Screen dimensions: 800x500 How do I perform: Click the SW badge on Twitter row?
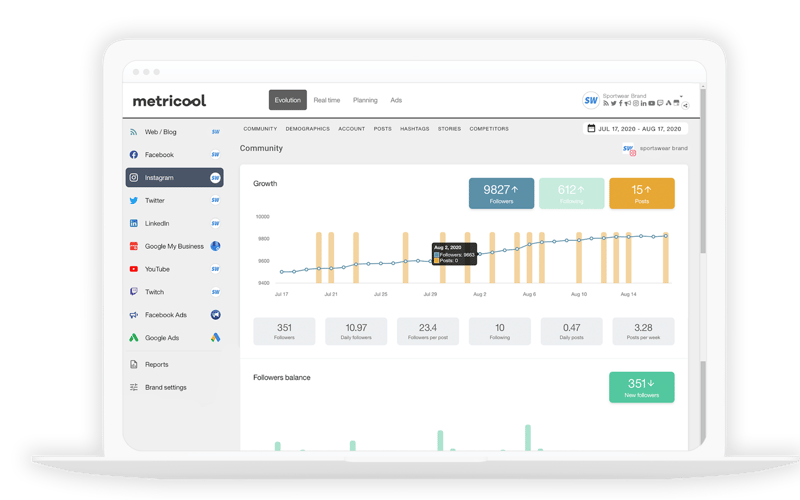(215, 201)
